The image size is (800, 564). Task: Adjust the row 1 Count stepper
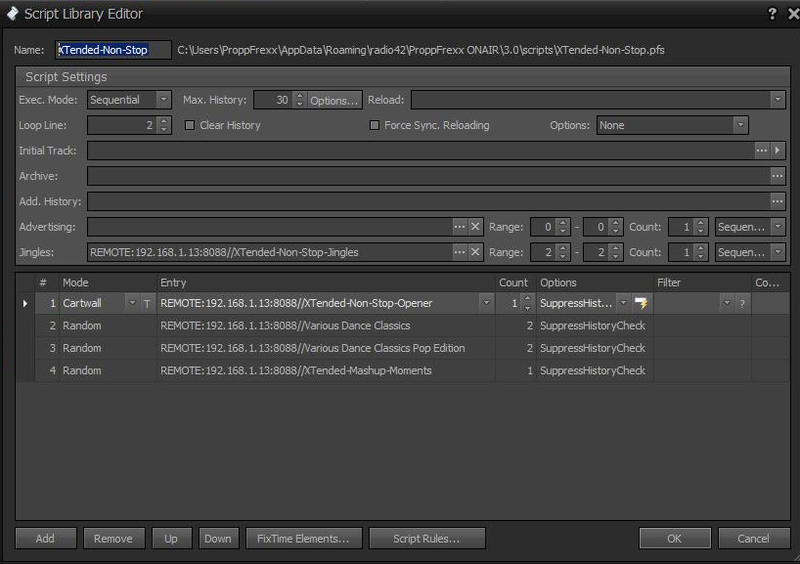[528, 303]
